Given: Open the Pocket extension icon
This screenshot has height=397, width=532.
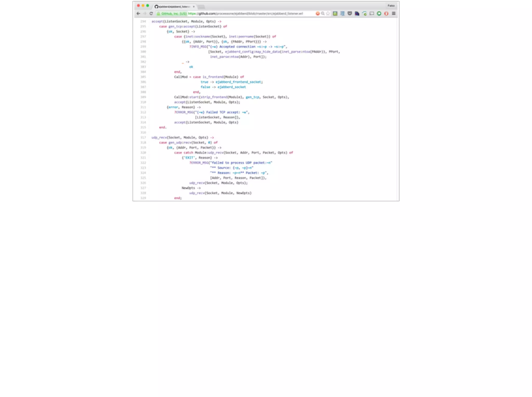Looking at the screenshot, I should [x=350, y=14].
